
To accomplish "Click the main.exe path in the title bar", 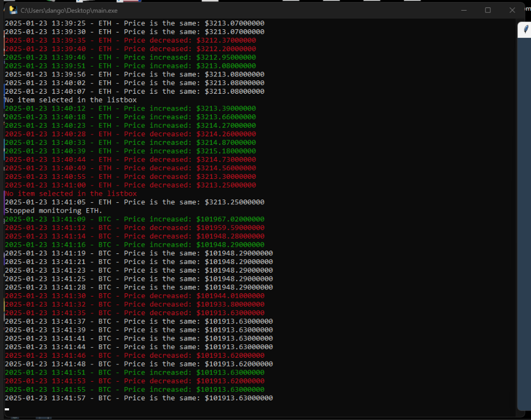I will [69, 11].
